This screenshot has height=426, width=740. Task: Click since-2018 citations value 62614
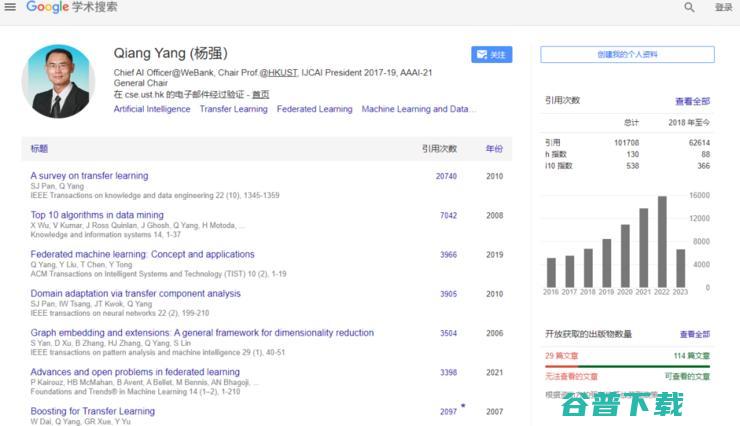[x=699, y=142]
